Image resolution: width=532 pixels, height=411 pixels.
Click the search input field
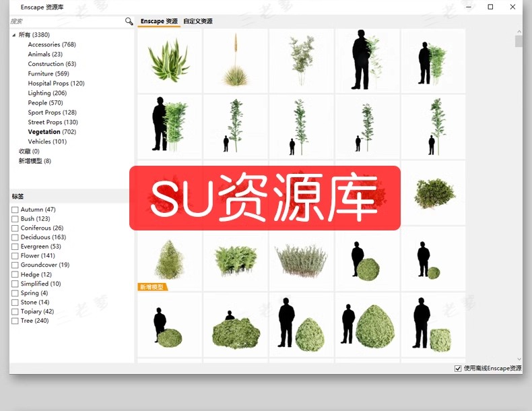pos(67,22)
